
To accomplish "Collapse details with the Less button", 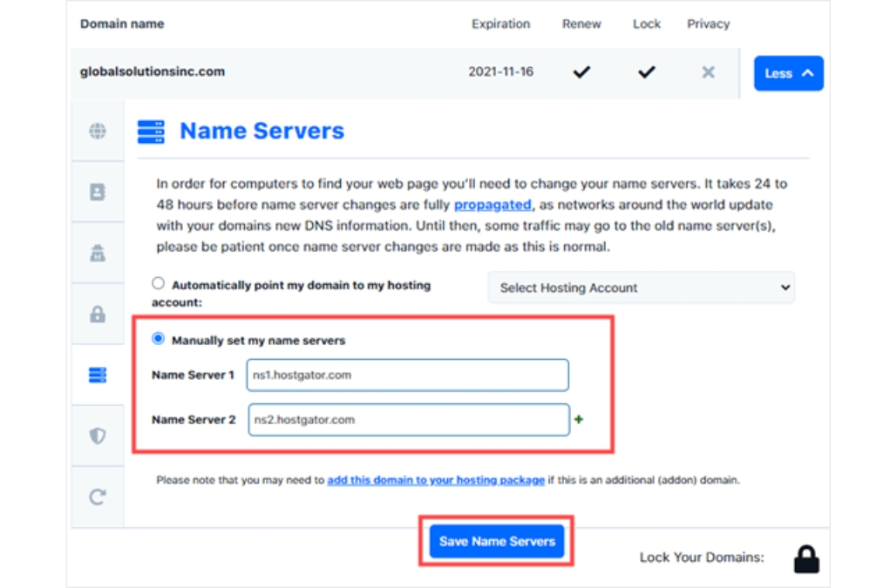I will pyautogui.click(x=788, y=73).
